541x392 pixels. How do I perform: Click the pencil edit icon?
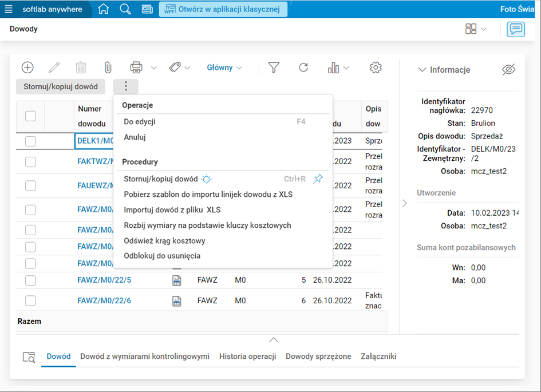coord(54,67)
